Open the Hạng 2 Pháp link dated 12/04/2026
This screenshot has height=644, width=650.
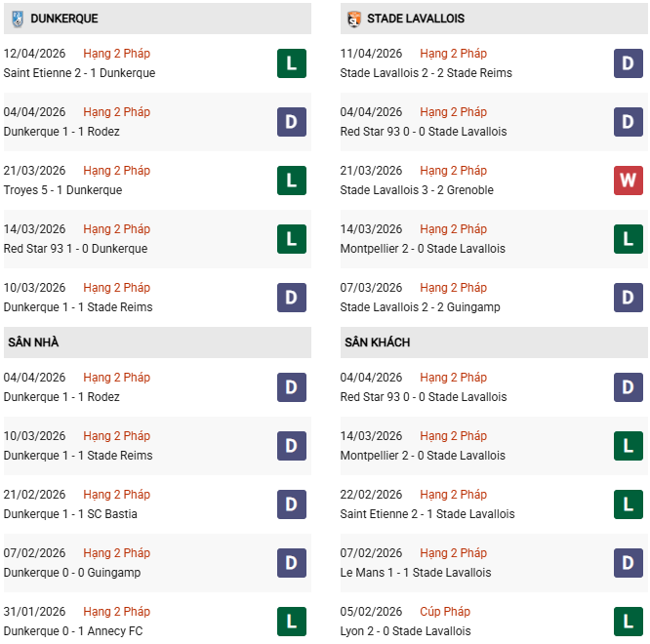click(116, 54)
